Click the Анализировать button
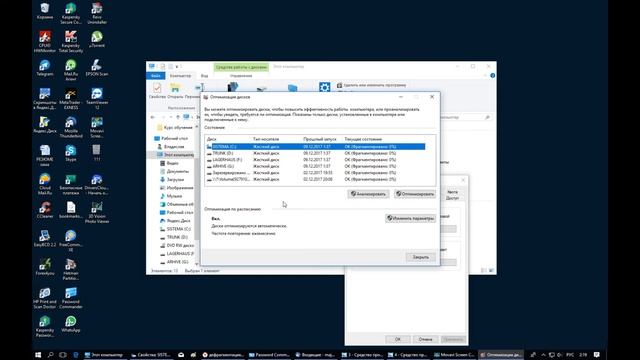 368,194
